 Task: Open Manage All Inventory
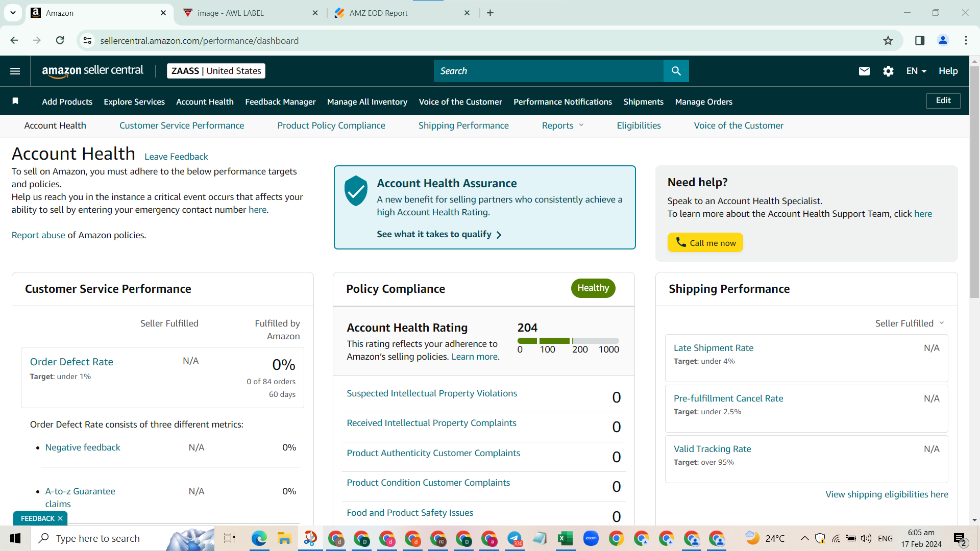pos(367,102)
